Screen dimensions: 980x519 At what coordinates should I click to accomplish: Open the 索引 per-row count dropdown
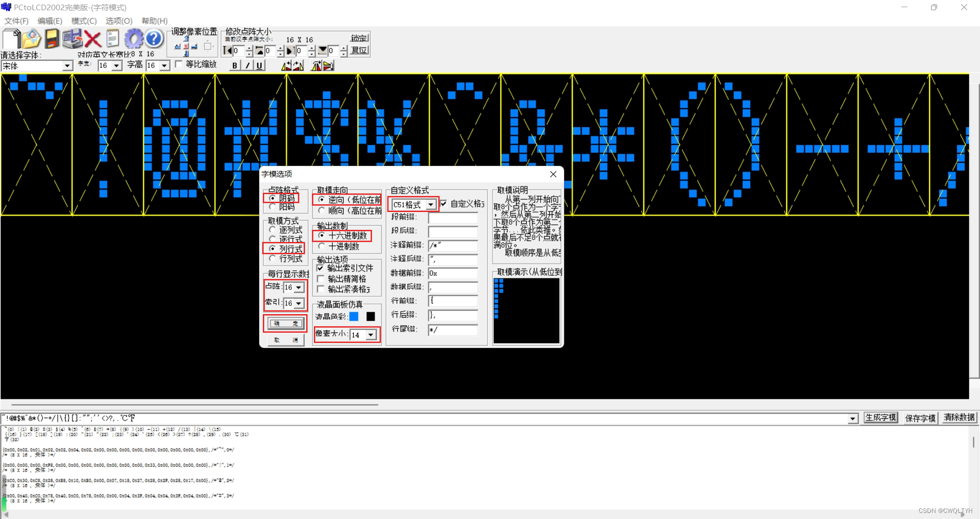299,303
